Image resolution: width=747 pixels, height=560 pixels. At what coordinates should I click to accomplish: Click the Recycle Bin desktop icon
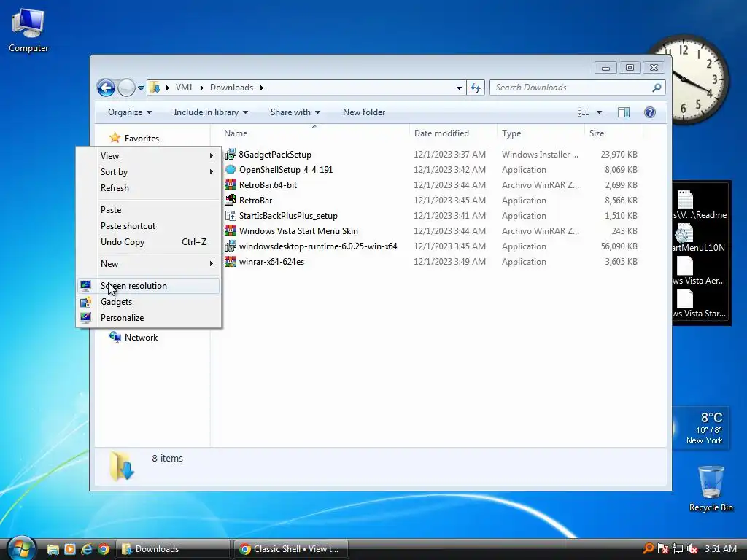(x=711, y=489)
